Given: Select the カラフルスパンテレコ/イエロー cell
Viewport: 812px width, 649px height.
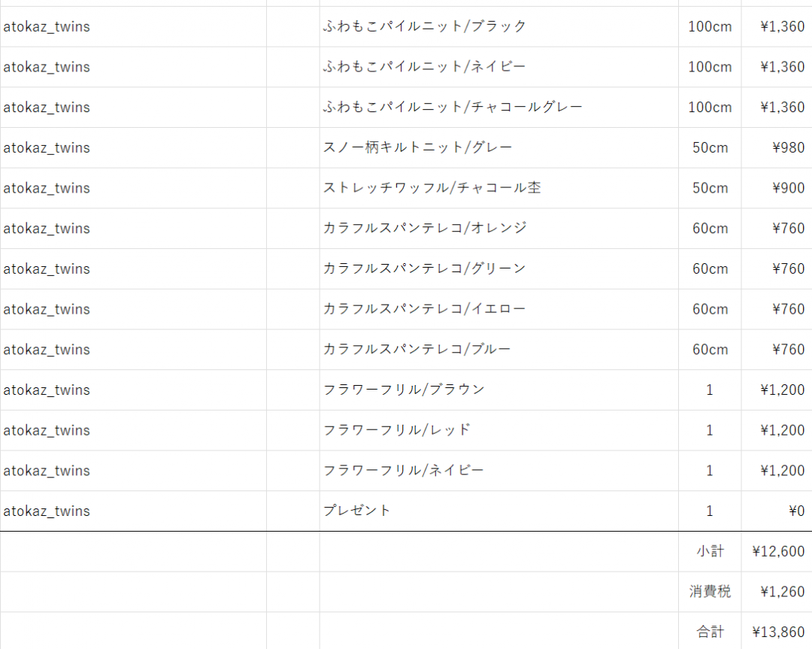Looking at the screenshot, I should click(424, 309).
